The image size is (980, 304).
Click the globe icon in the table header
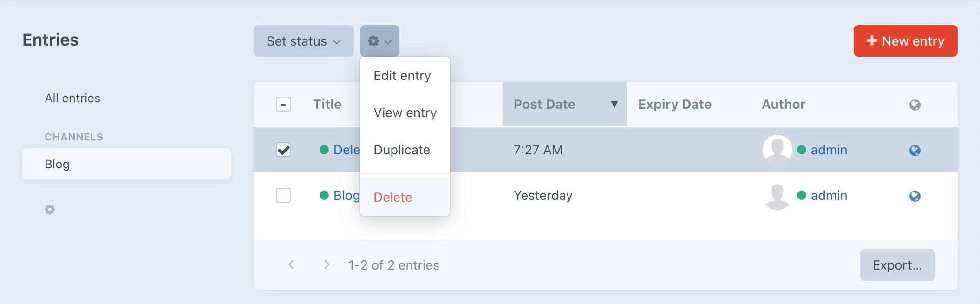[915, 104]
